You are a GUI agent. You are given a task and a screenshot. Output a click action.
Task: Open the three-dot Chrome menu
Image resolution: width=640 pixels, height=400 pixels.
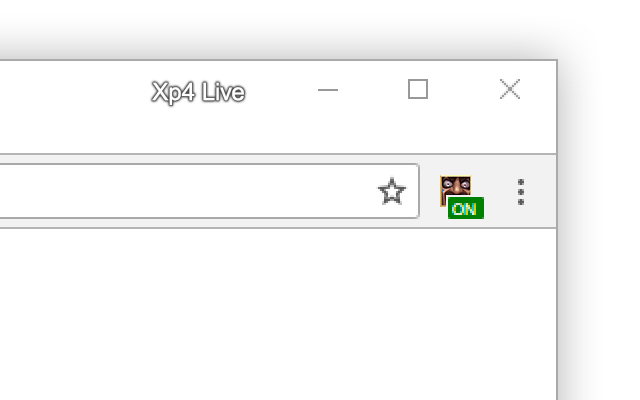pos(520,192)
